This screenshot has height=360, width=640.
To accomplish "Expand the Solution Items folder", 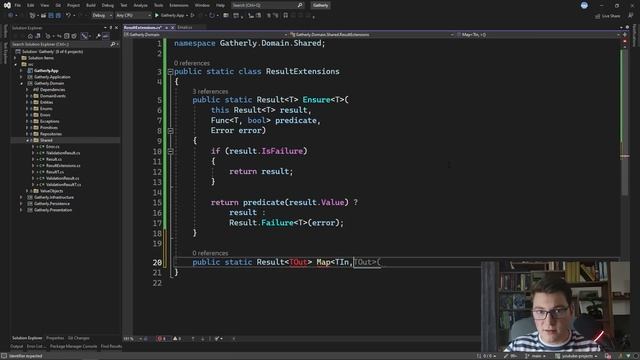I will [16, 58].
